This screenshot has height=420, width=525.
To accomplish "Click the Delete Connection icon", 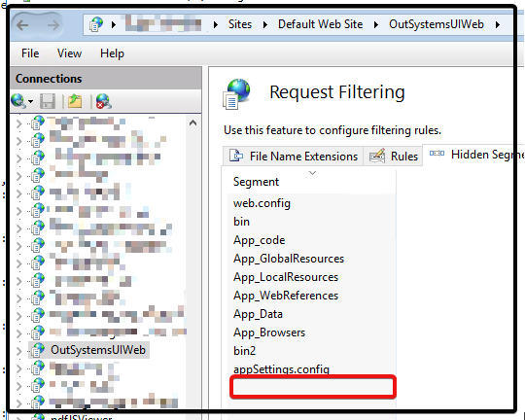I will [104, 101].
